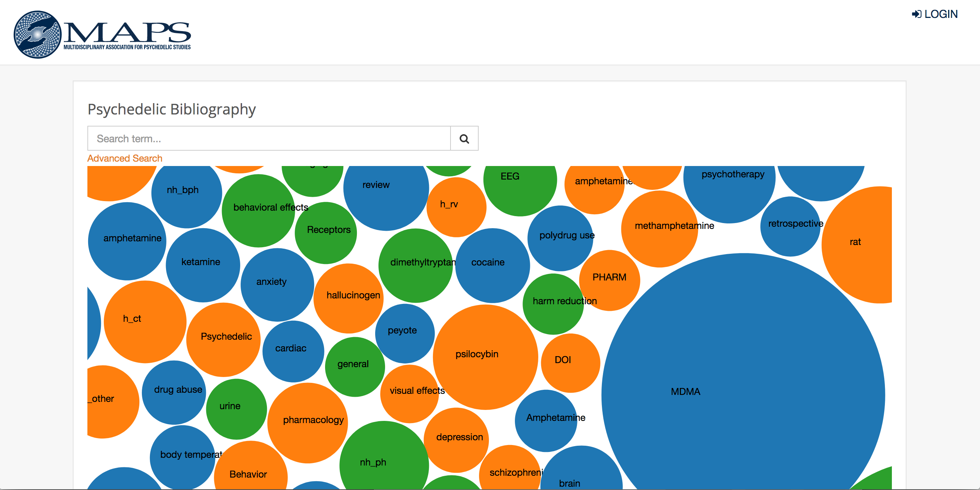This screenshot has height=490, width=980.
Task: Focus the Search term input field
Action: [269, 139]
